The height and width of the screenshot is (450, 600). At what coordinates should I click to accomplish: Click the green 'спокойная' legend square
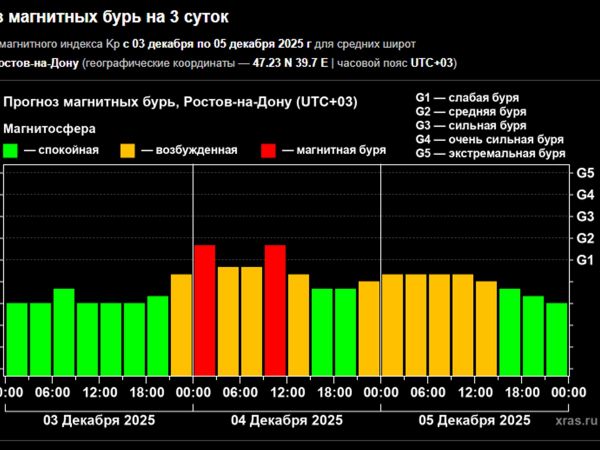(12, 150)
